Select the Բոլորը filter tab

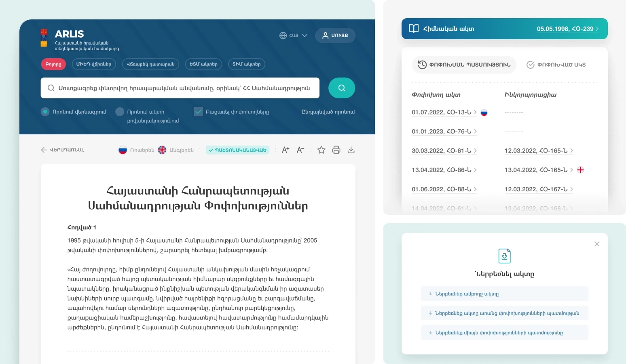(x=53, y=64)
